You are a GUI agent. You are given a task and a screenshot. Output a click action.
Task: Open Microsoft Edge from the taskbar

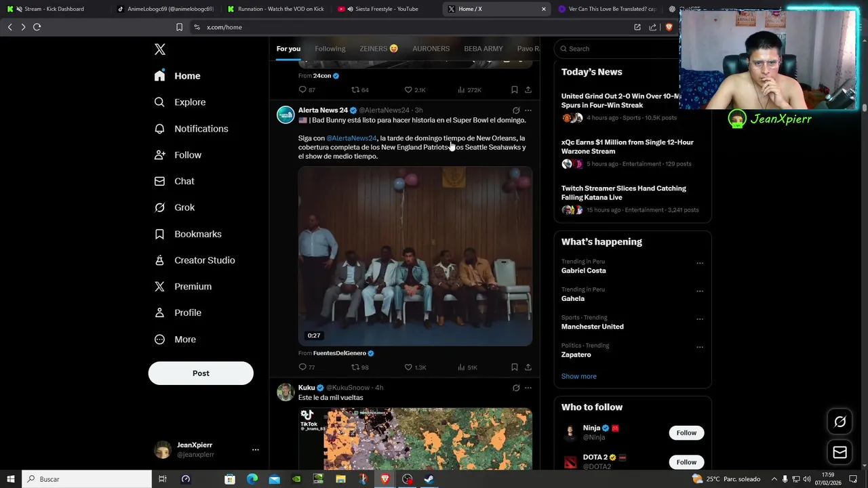252,479
